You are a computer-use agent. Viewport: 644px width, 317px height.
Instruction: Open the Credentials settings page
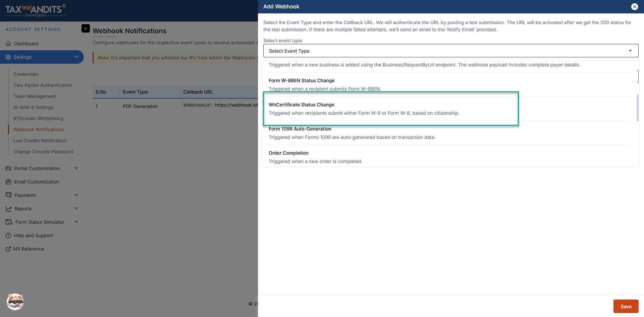tap(26, 74)
